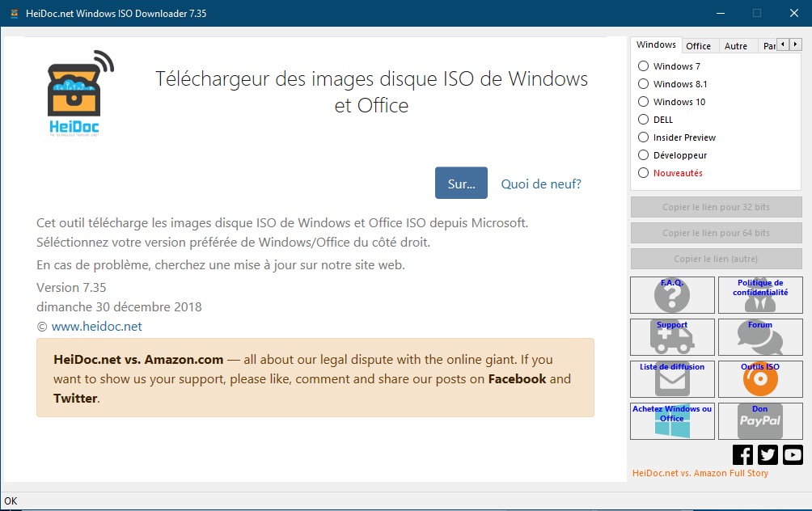Click the OK status bar text
This screenshot has width=812, height=511.
[11, 501]
